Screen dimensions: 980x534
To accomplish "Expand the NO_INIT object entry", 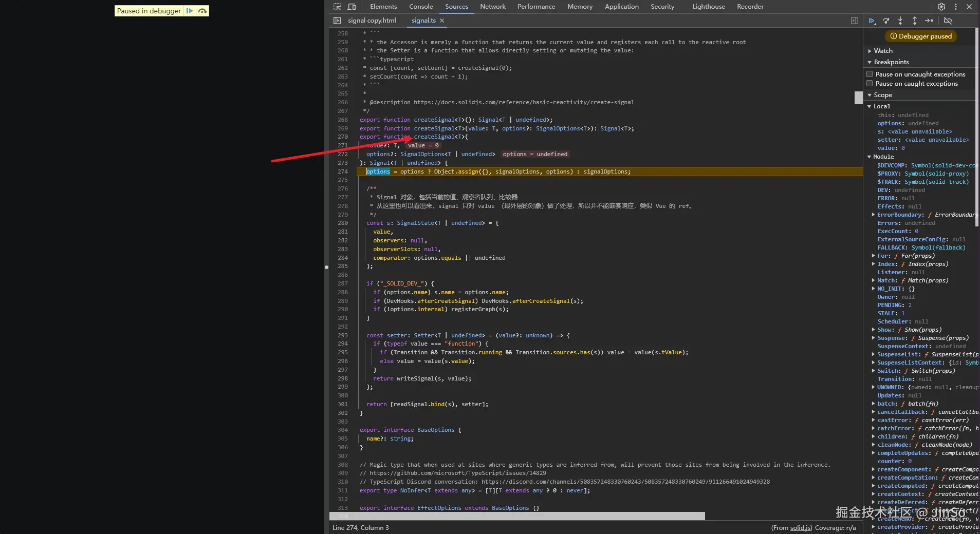I will [873, 289].
